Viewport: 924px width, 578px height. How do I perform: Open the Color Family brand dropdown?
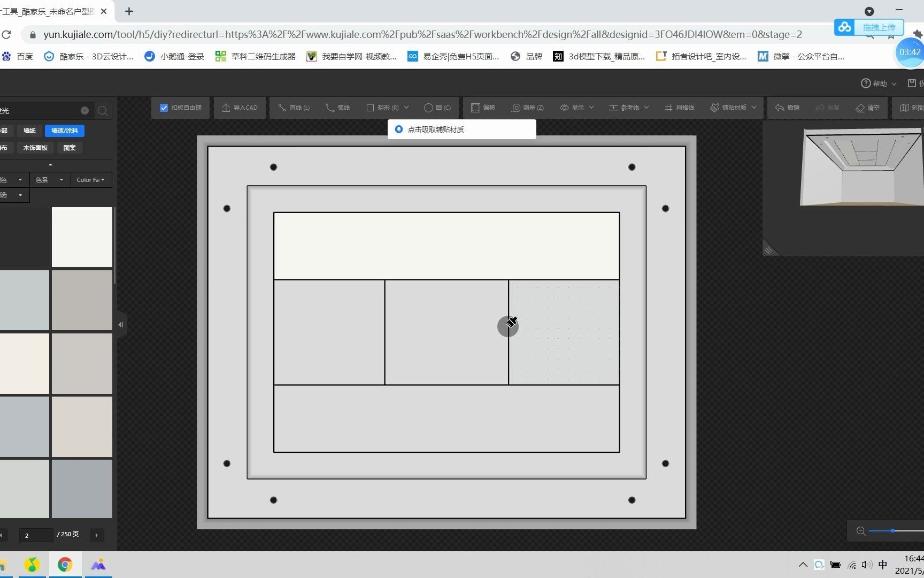click(90, 180)
